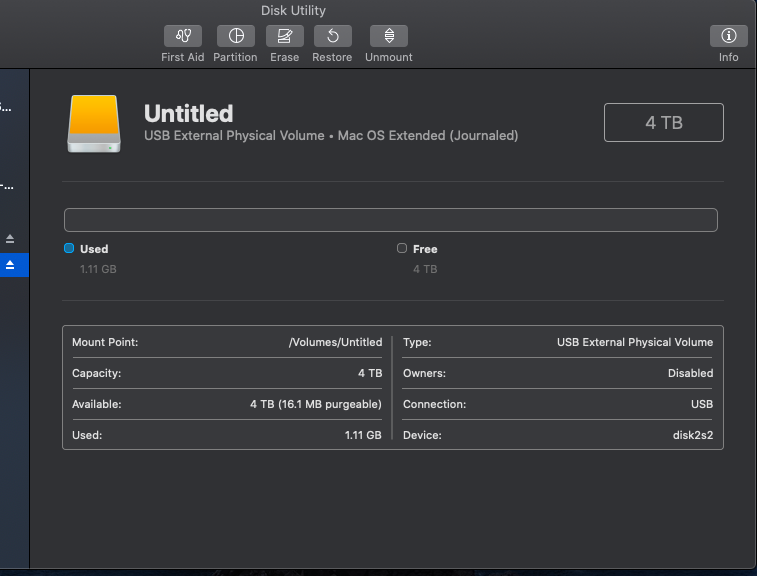
Task: Click the Mount Point label
Action: [105, 342]
